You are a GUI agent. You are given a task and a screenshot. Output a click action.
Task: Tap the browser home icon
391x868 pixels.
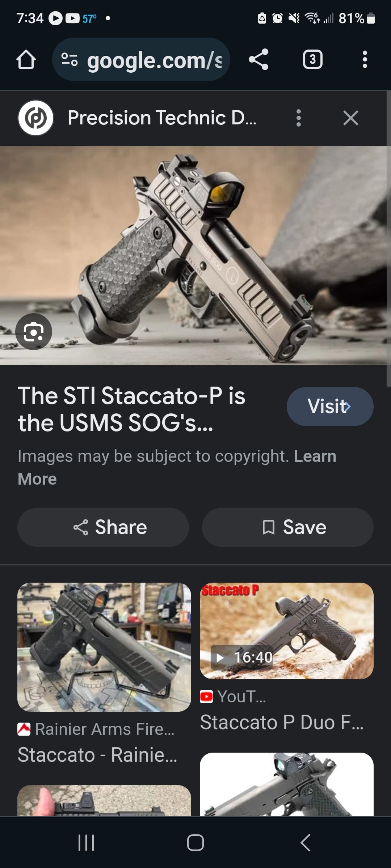click(x=26, y=59)
